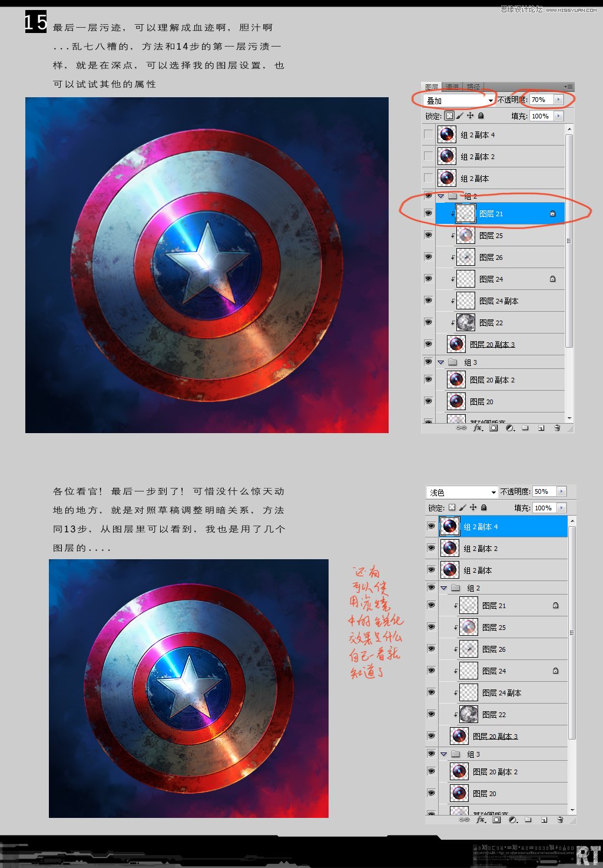Open fill 100% arrow in lower panel

[x=562, y=507]
